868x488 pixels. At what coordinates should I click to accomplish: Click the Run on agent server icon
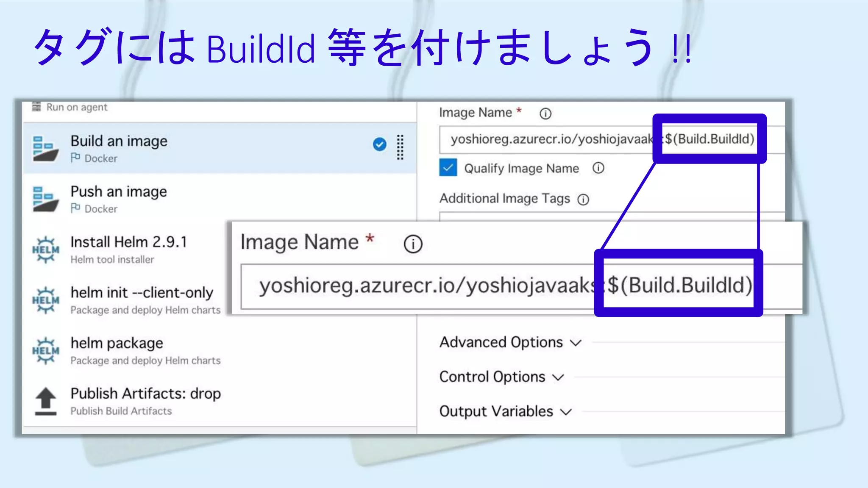(36, 106)
